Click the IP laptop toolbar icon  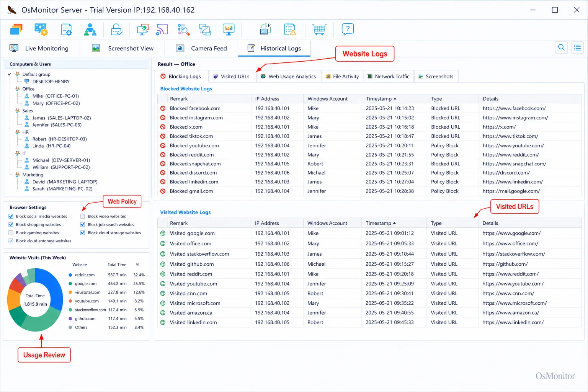point(265,29)
